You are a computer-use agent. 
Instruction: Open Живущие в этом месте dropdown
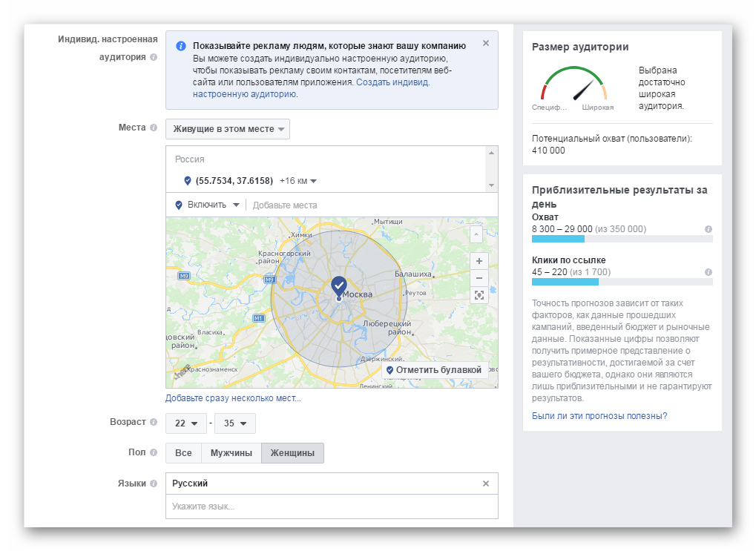pyautogui.click(x=228, y=129)
